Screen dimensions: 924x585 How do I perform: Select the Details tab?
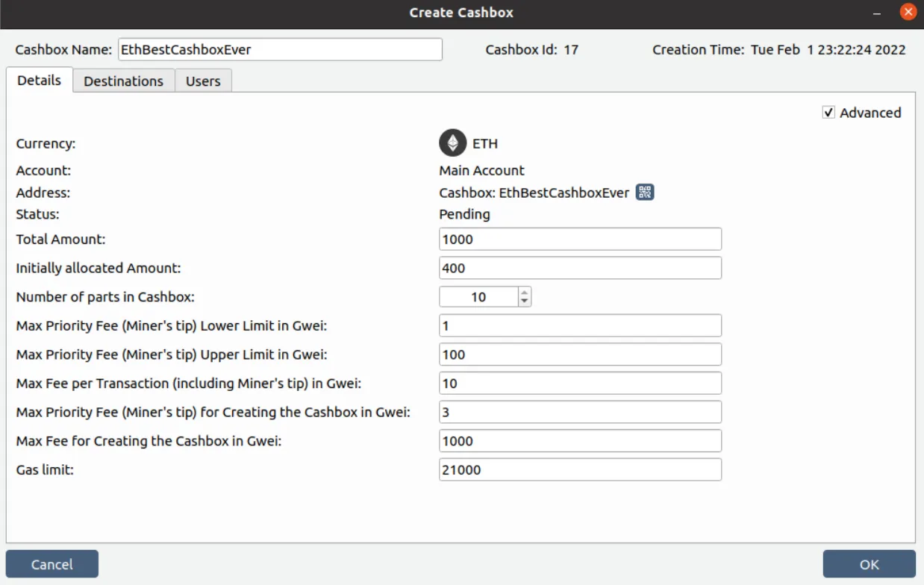pyautogui.click(x=39, y=80)
